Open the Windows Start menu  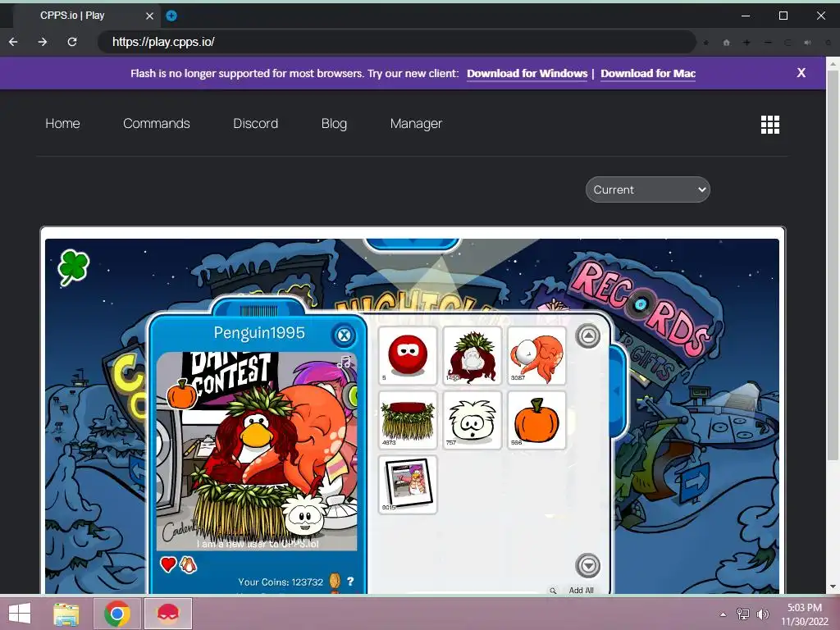point(20,614)
